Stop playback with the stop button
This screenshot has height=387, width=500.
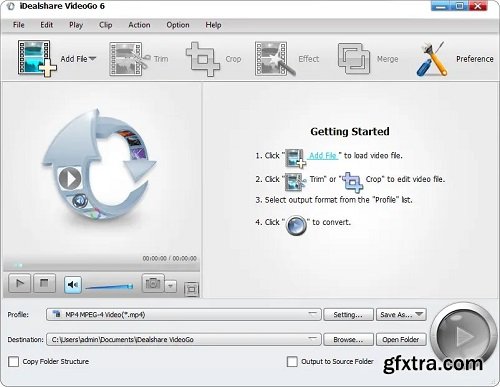[44, 284]
